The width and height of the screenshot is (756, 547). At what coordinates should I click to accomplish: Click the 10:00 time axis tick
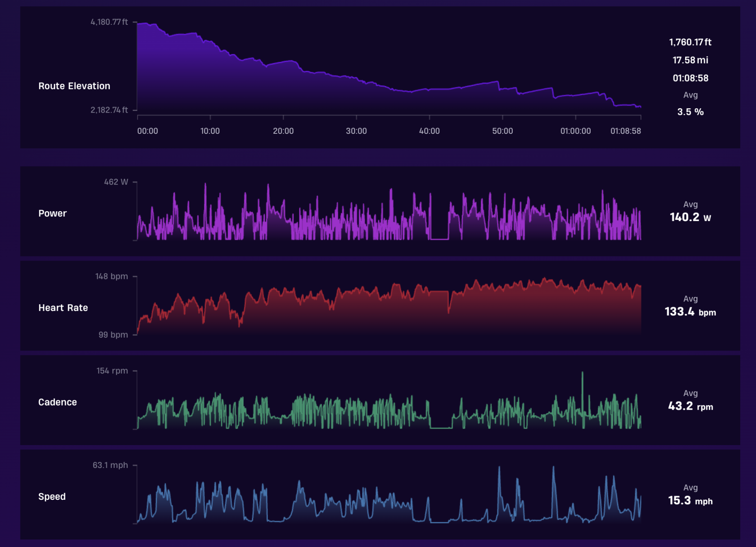click(x=210, y=131)
